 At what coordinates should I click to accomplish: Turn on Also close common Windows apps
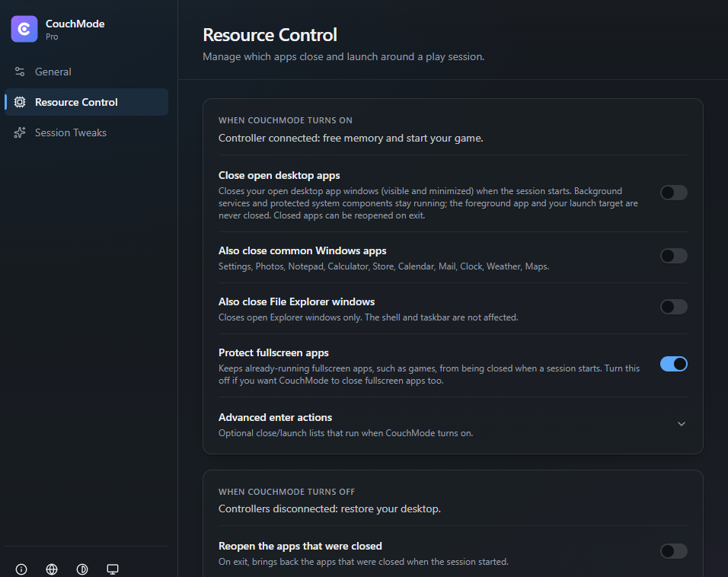point(674,256)
